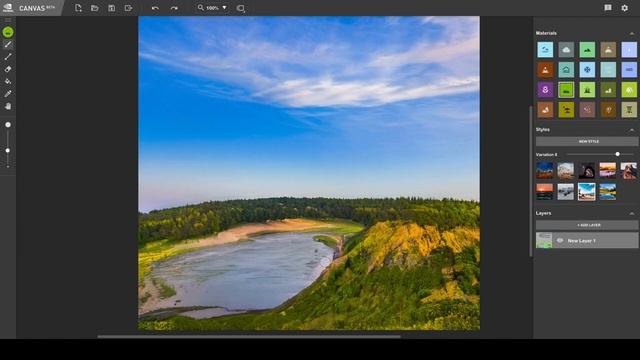Pick the selected green grass material
This screenshot has width=640, height=360.
tap(566, 90)
